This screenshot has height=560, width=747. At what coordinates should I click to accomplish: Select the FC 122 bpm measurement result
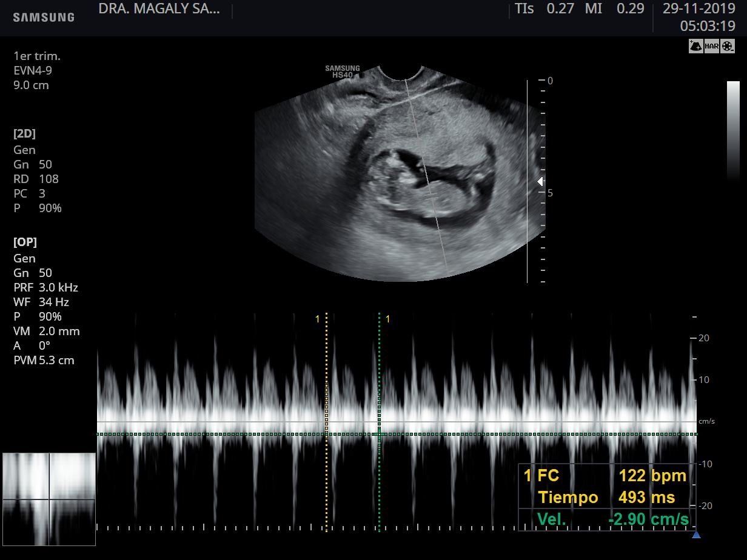coord(605,476)
